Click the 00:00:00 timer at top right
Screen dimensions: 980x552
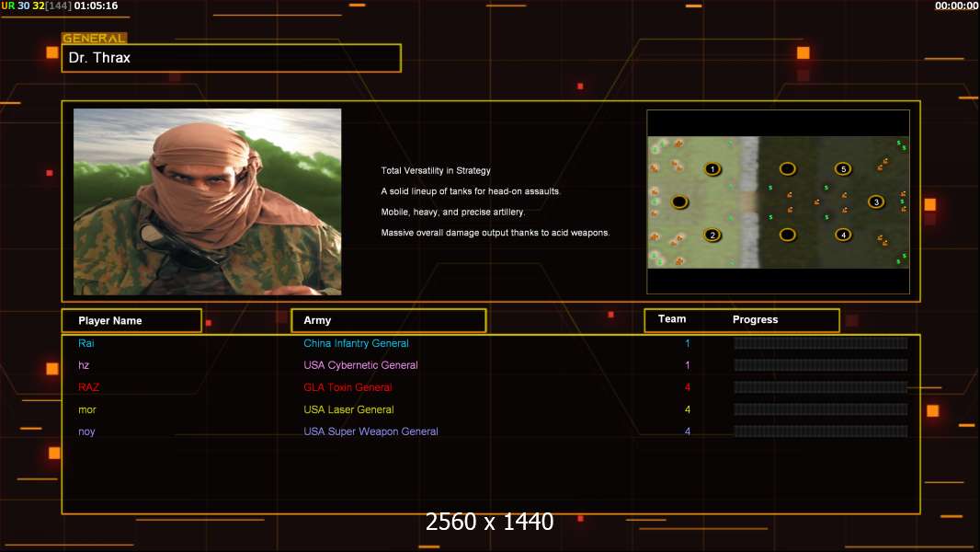[957, 6]
